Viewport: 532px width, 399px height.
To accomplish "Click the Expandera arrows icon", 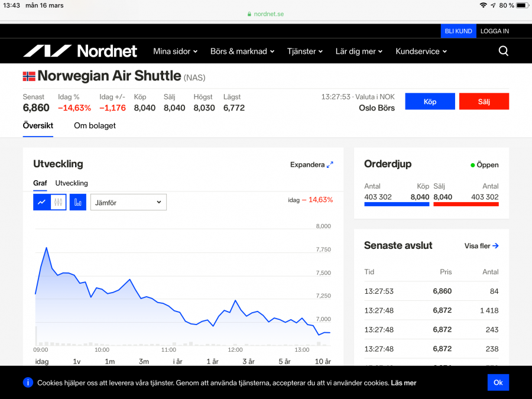I will (330, 165).
